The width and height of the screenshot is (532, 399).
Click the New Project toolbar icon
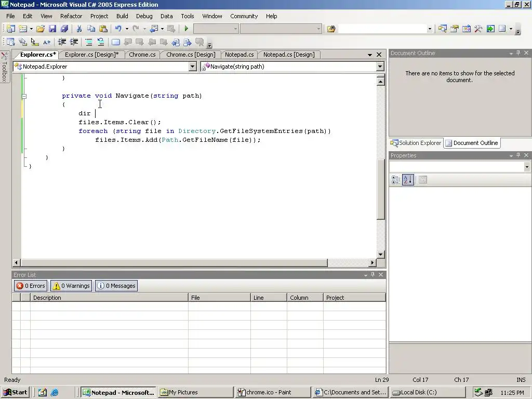pos(11,29)
